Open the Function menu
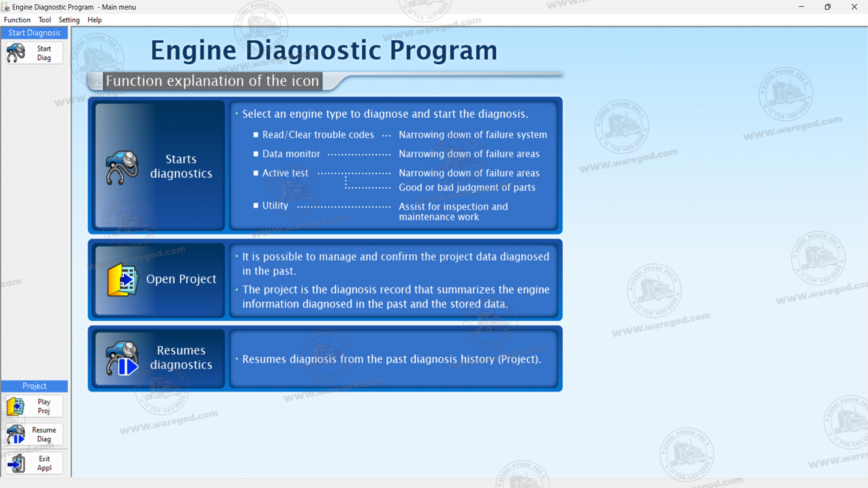This screenshot has width=868, height=488. [x=17, y=20]
